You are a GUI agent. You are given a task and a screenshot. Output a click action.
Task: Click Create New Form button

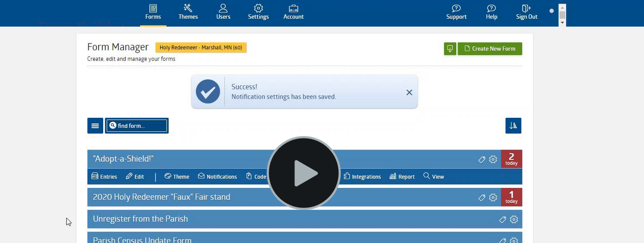point(490,49)
